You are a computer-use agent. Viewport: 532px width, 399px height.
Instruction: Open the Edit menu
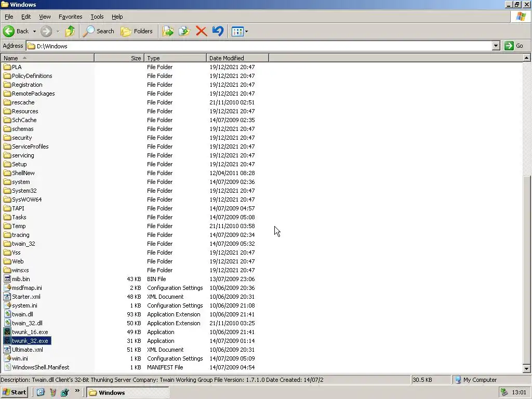pyautogui.click(x=26, y=17)
